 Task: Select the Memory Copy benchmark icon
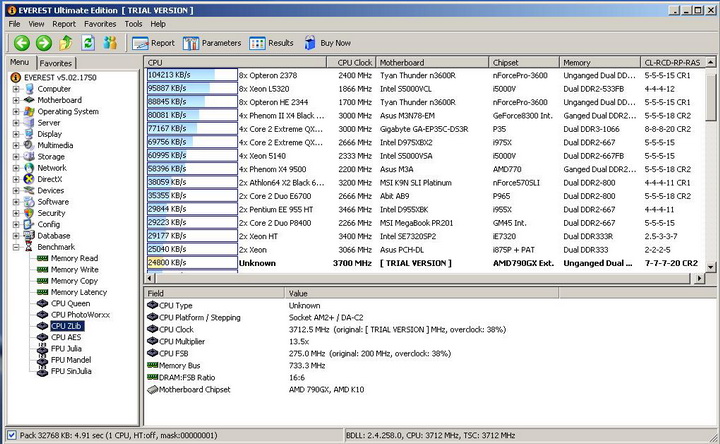[x=43, y=281]
